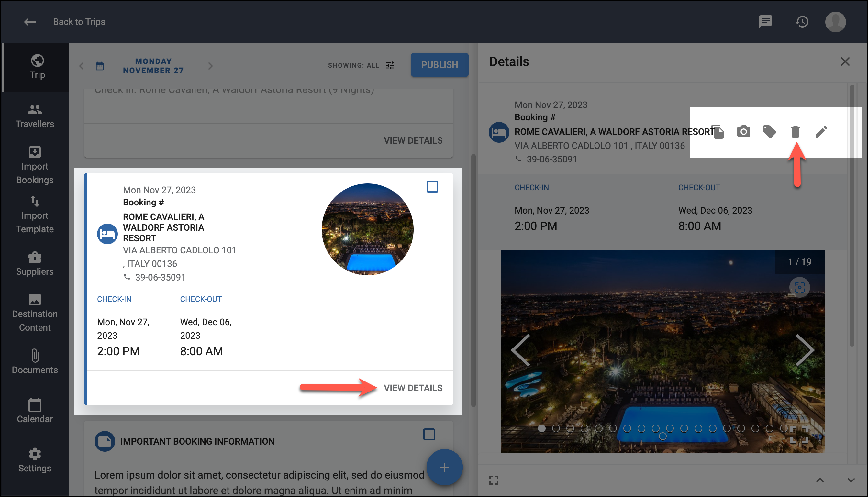The height and width of the screenshot is (497, 868).
Task: Open the date picker calendar icon
Action: pos(100,66)
